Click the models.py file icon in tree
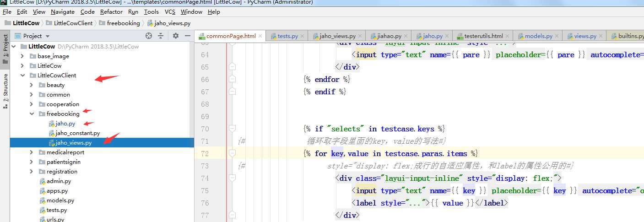 (x=43, y=200)
